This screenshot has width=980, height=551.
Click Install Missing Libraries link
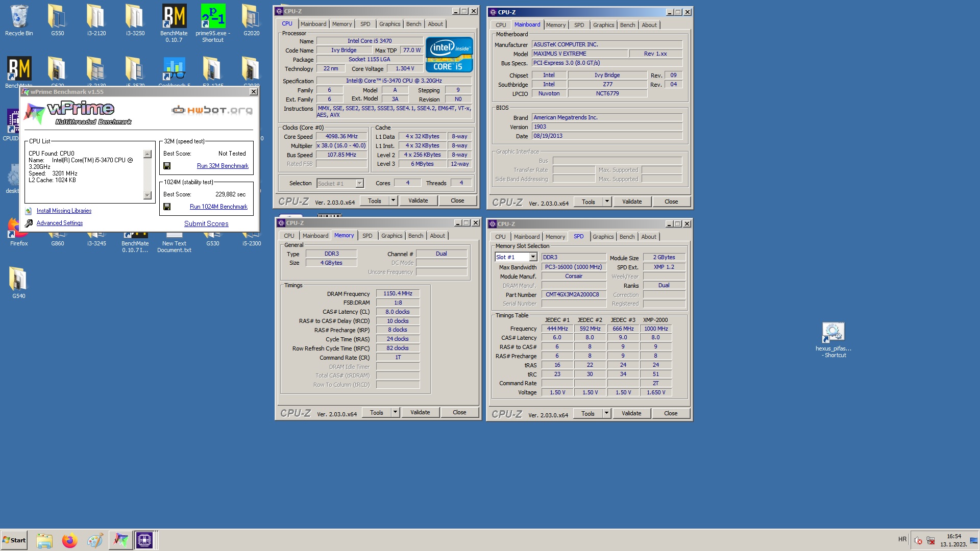pos(64,211)
